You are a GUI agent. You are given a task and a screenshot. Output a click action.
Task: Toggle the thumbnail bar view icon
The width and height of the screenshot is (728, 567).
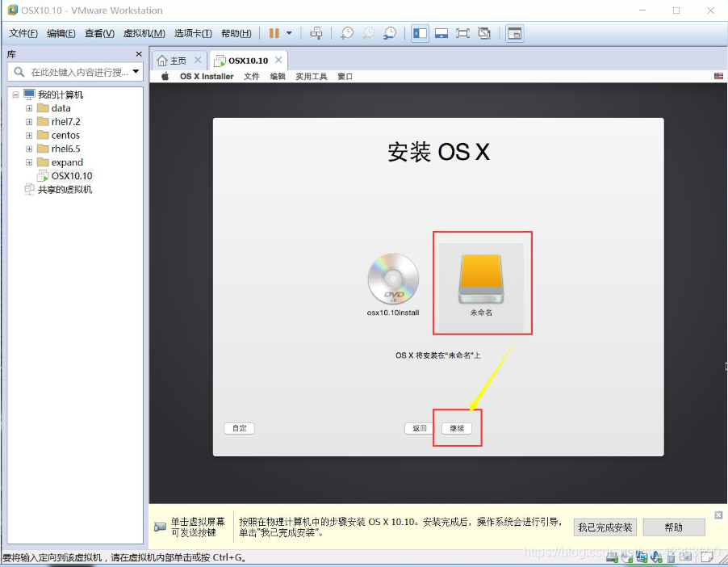(441, 33)
